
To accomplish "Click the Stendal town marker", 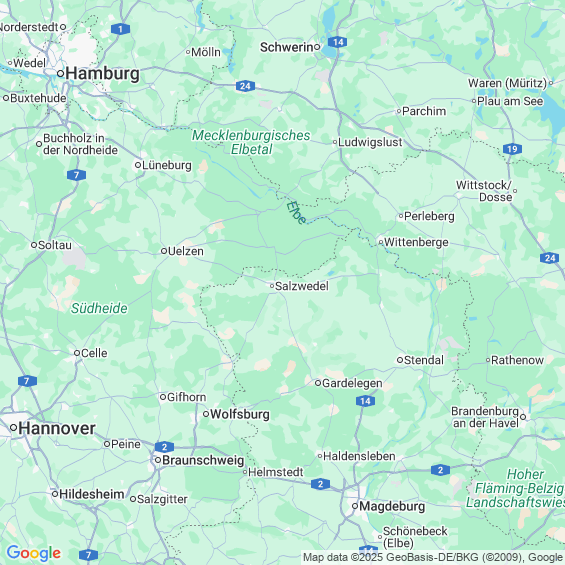I will 400,360.
